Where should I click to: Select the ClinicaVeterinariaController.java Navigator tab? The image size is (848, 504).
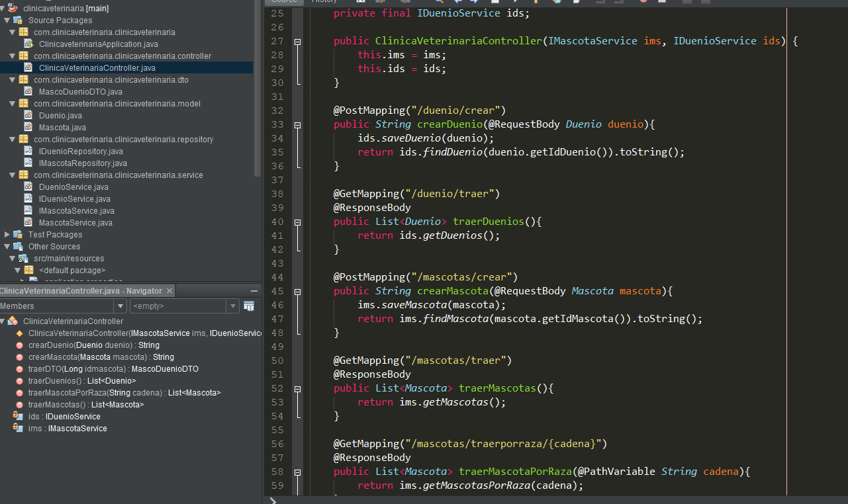pos(81,291)
